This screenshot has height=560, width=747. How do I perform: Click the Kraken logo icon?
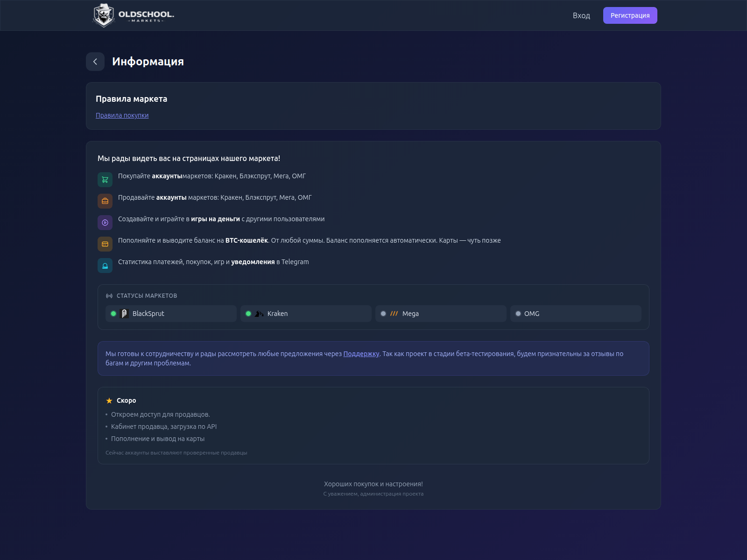click(x=259, y=314)
